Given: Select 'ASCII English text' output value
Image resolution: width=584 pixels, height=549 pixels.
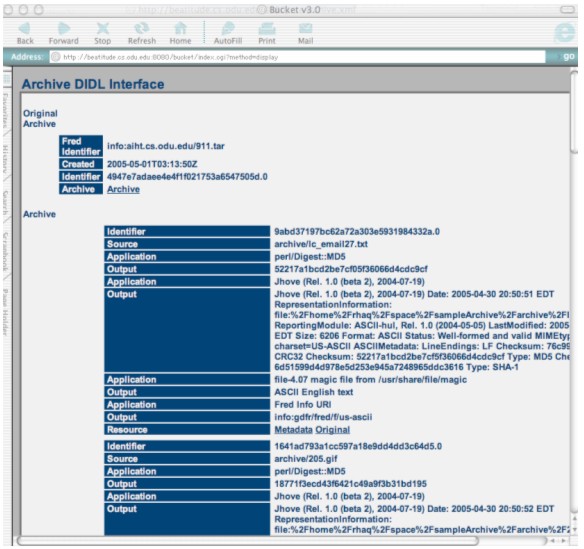Looking at the screenshot, I should [x=314, y=392].
